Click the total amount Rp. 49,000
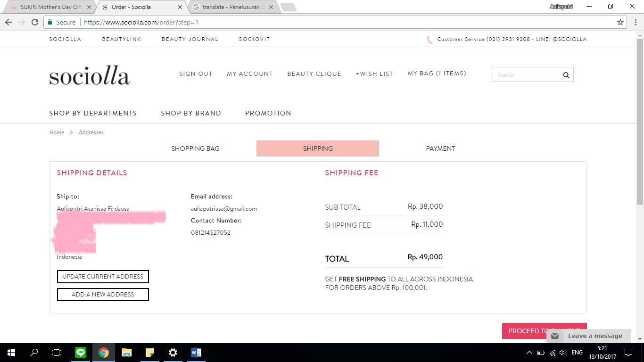 [x=425, y=257]
